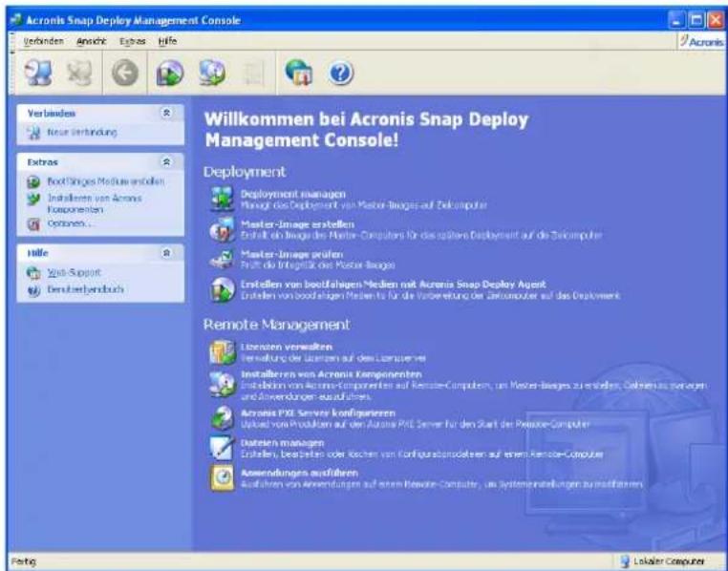The height and width of the screenshot is (571, 728).
Task: Select Erstellen von bootfähigen Medien link
Action: tap(394, 284)
